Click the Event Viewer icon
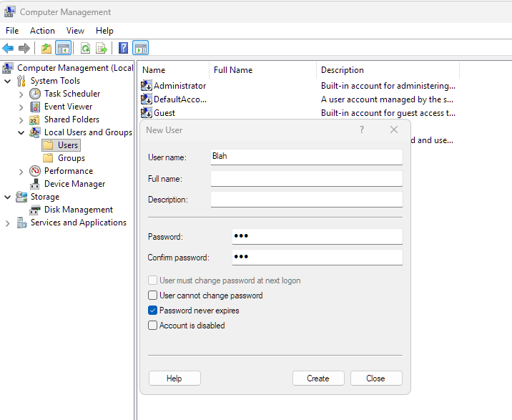Screen dimensions: 512x420 35,107
